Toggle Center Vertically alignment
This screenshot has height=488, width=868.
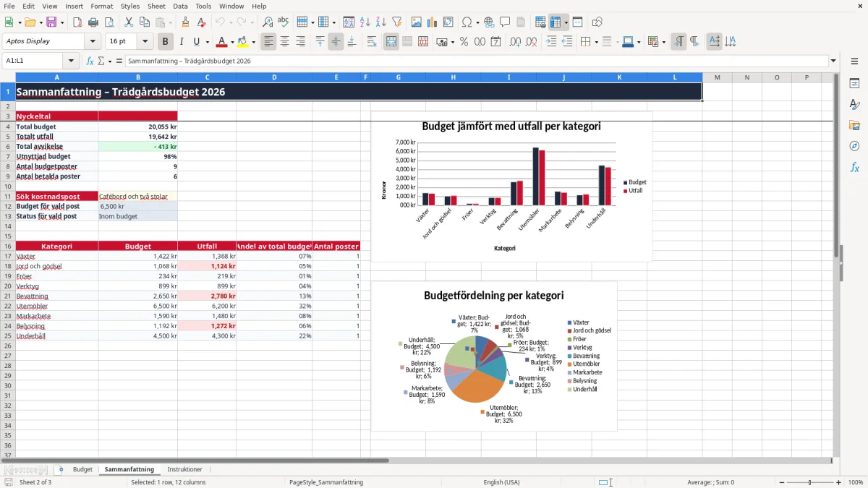pos(336,42)
